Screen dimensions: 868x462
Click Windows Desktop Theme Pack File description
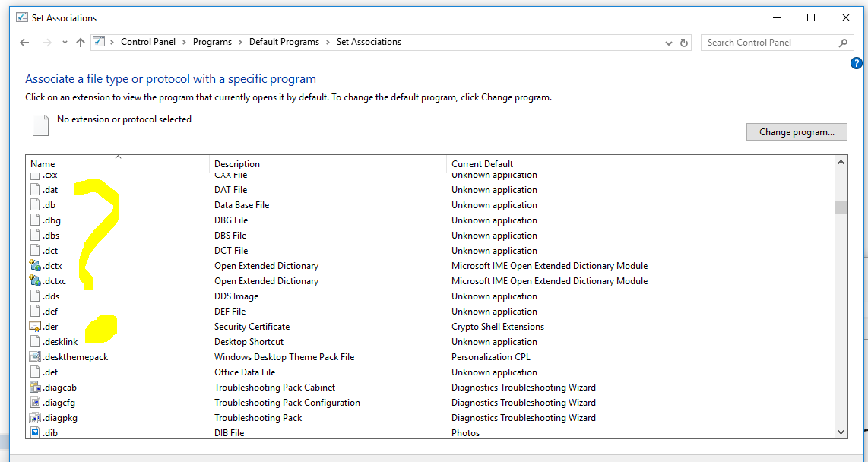point(284,357)
